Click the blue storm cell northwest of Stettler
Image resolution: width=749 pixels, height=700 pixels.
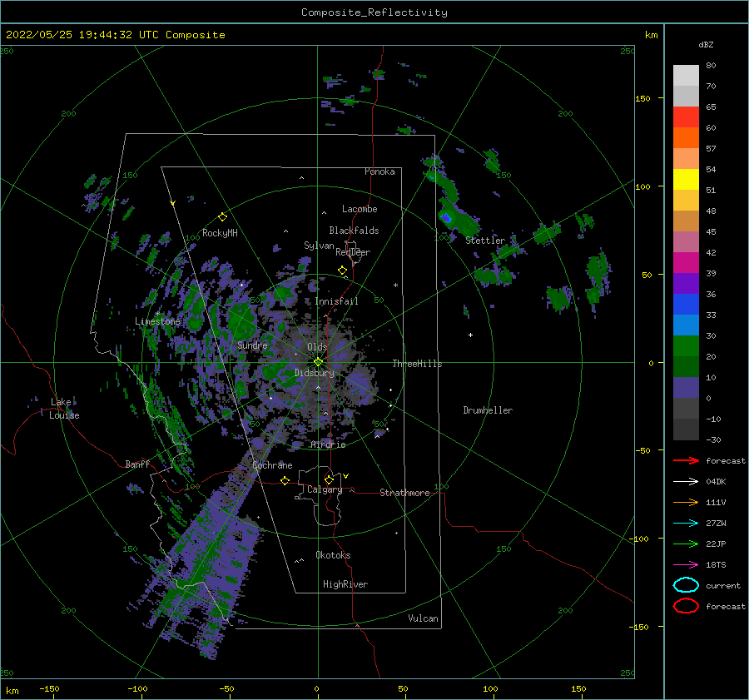pos(446,218)
